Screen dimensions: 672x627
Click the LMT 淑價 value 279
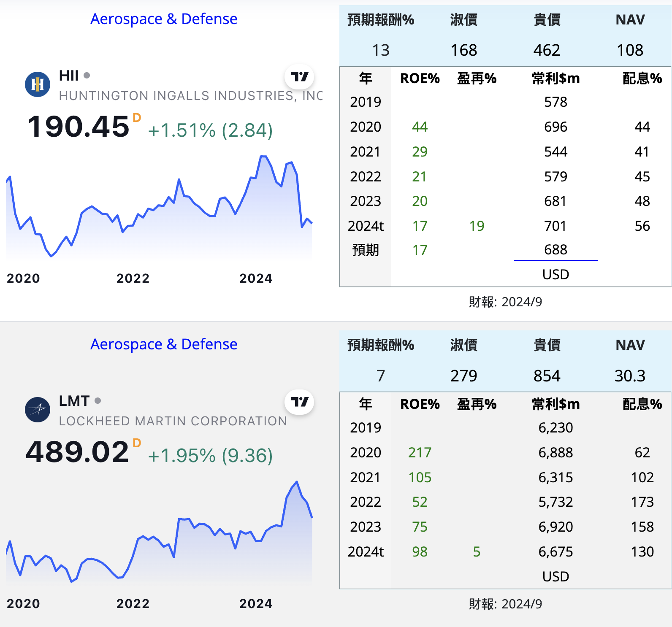tap(463, 376)
